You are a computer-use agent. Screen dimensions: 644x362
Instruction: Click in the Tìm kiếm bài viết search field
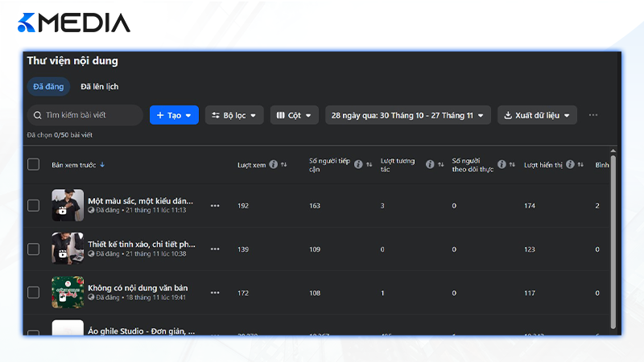[x=85, y=115]
